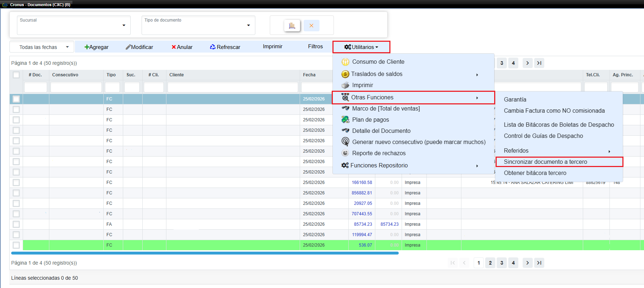Image resolution: width=644 pixels, height=288 pixels.
Task: Click the orange X clear filter icon
Action: click(311, 26)
